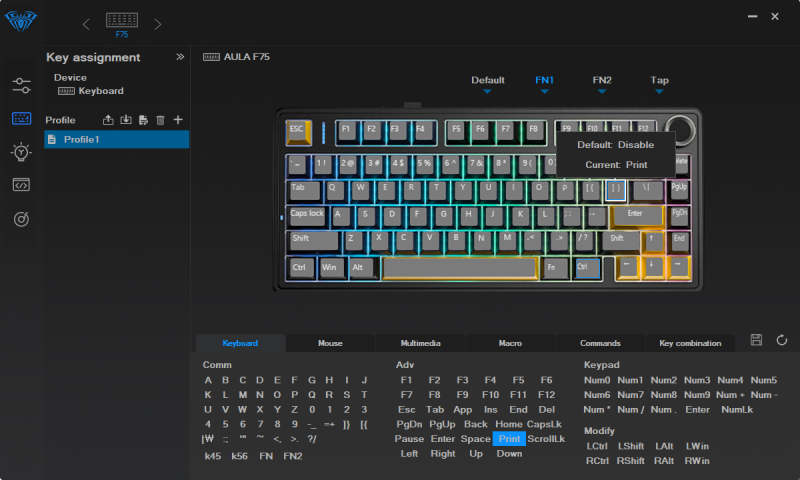Screen dimensions: 800x480
Task: Open the lighting bulb sidebar icon
Action: 21,152
